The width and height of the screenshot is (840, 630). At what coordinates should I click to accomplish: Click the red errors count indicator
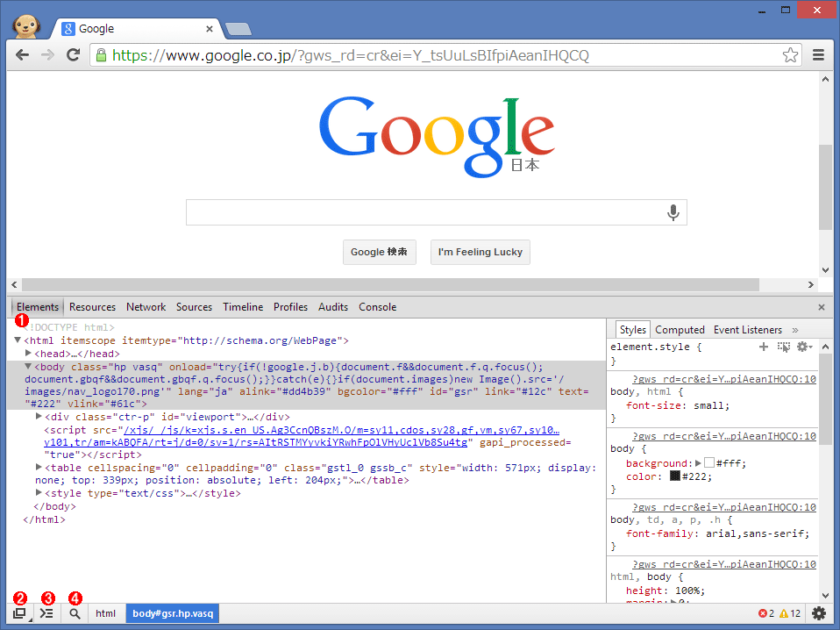(x=766, y=613)
